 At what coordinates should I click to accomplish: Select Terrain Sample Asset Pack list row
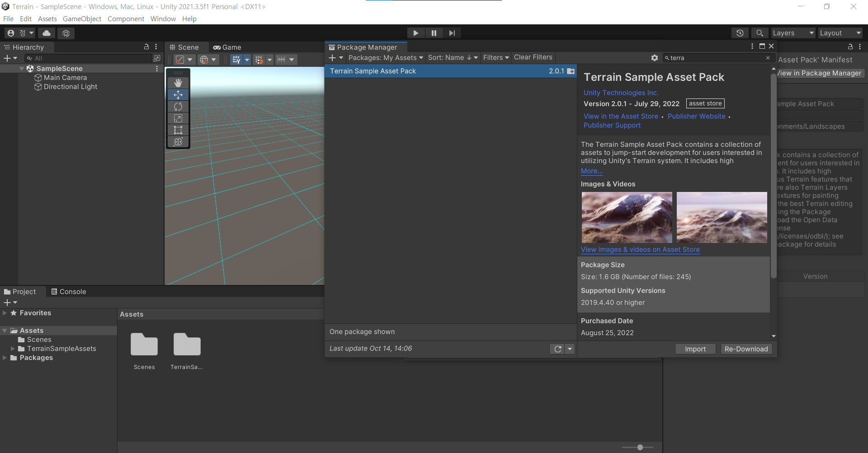click(450, 71)
